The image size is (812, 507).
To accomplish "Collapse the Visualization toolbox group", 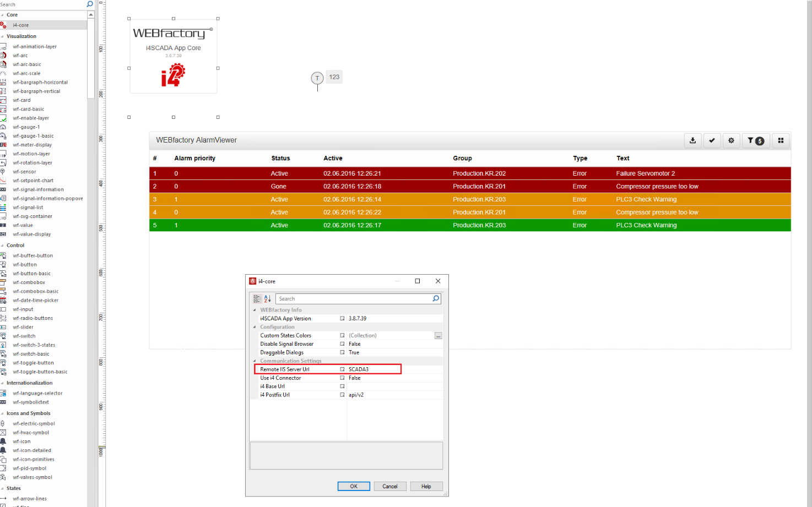I will click(x=3, y=36).
